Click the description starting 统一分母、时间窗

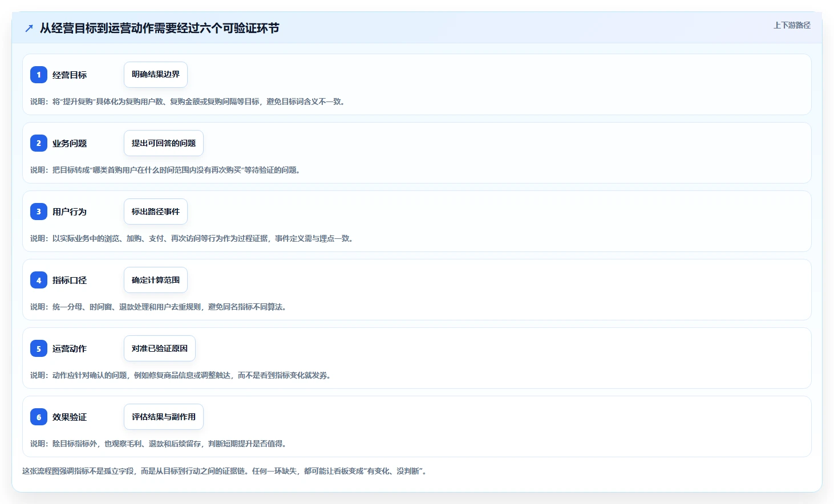(x=159, y=307)
